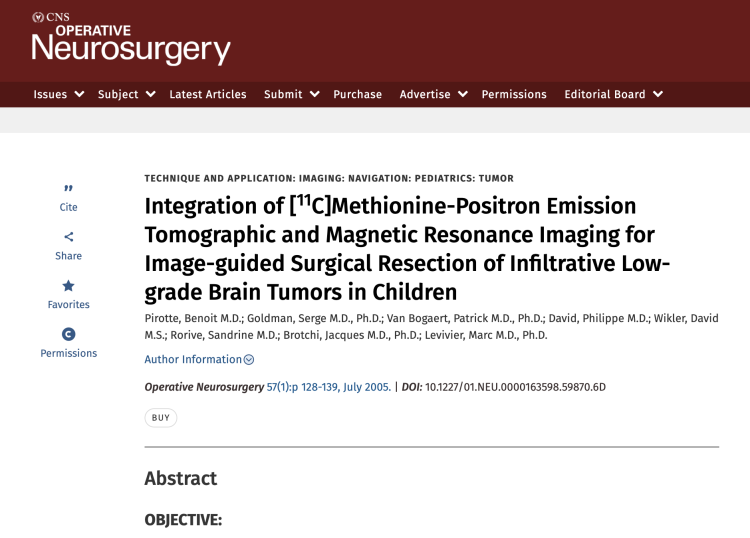Screen dimensions: 750x538
Task: Open Permissions in the navigation bar
Action: pos(514,94)
